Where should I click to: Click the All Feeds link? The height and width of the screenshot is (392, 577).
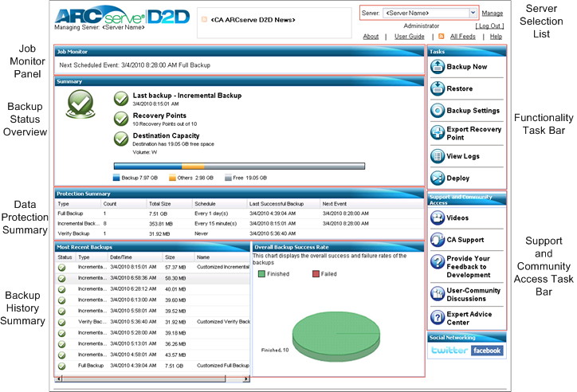(x=462, y=37)
